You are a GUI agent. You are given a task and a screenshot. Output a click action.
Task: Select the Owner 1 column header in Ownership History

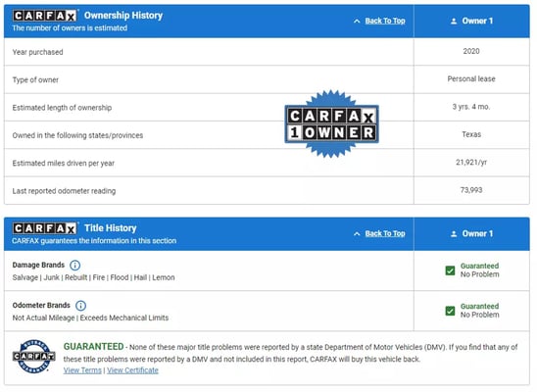coord(471,21)
